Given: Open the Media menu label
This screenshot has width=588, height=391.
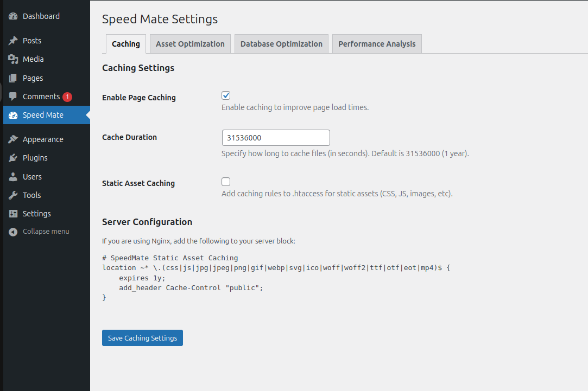Looking at the screenshot, I should 33,59.
